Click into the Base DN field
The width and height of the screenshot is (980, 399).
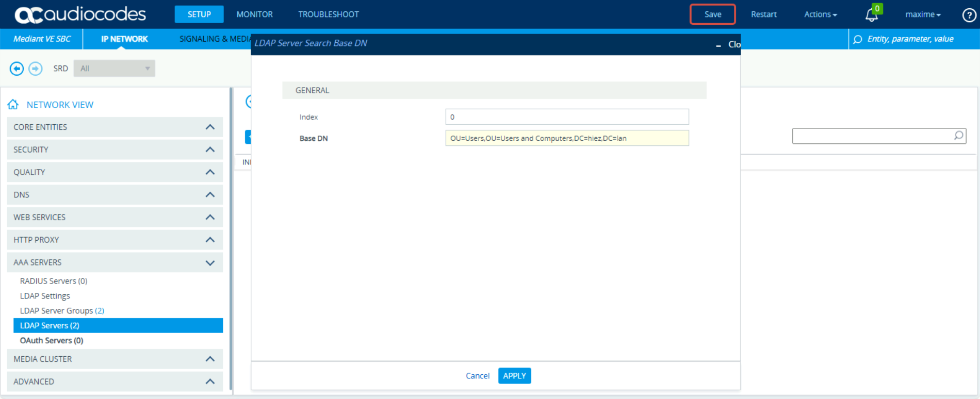(566, 138)
